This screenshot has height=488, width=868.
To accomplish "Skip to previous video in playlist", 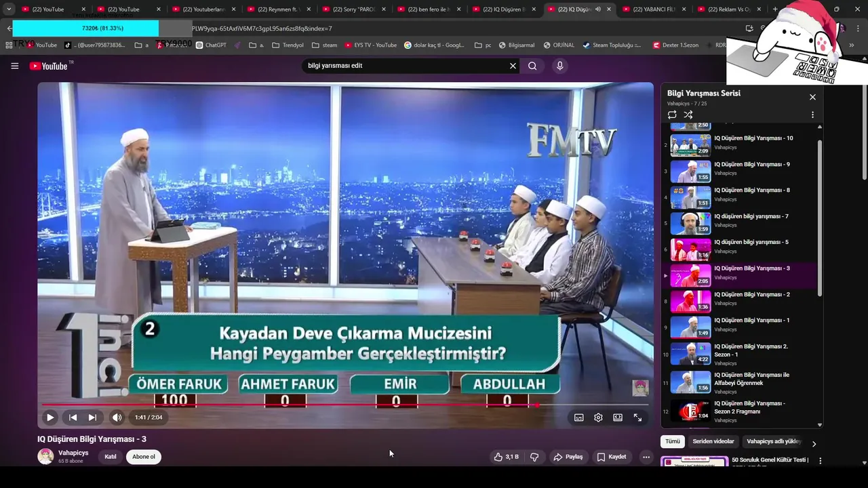I will [x=73, y=418].
